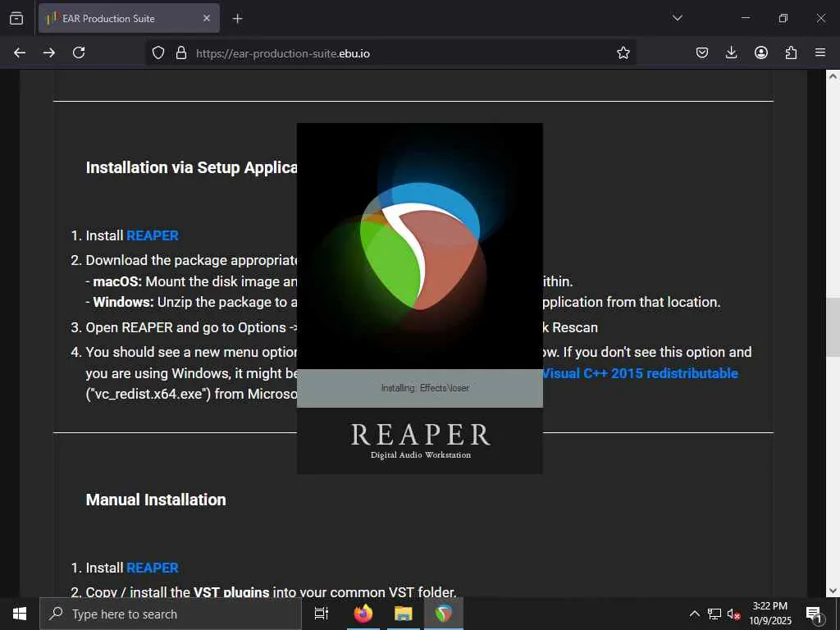Minimize the Firefox window
Screen dimensions: 840x630
(x=745, y=18)
